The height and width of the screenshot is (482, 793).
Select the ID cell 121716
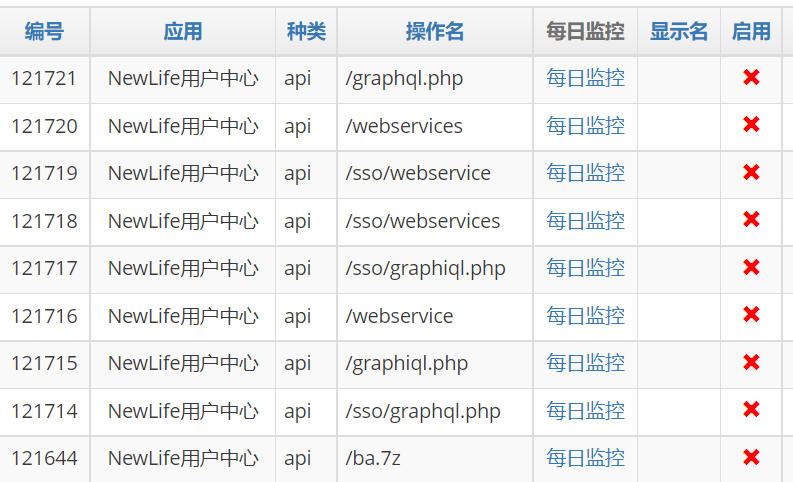tap(44, 316)
